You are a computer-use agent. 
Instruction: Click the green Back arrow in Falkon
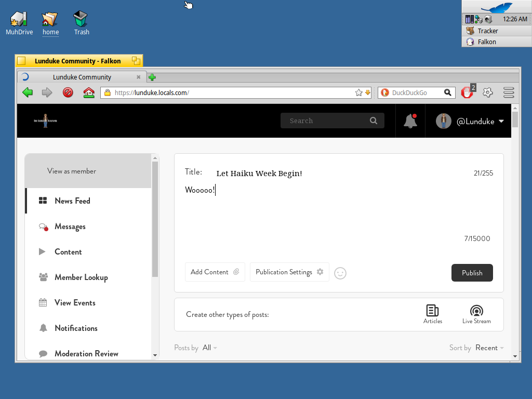click(x=28, y=92)
